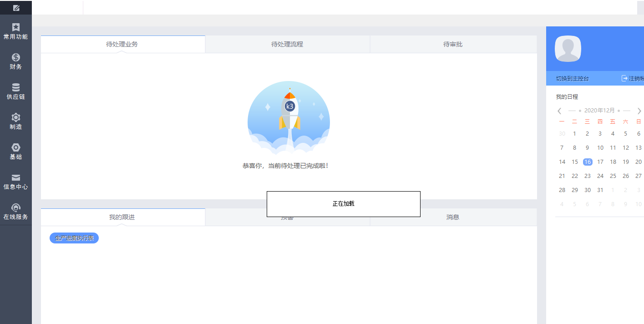Select the 在线服务 sidebar icon
644x324 pixels.
coord(16,212)
